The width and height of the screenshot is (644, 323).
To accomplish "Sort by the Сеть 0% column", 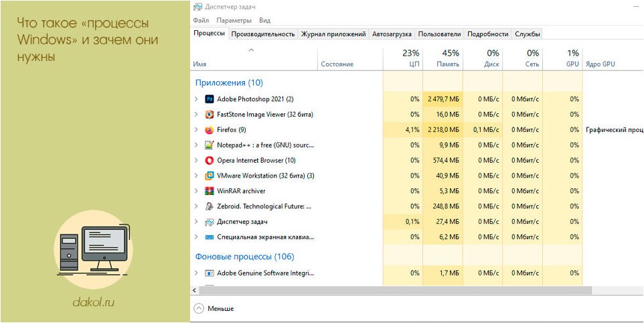I will point(522,58).
